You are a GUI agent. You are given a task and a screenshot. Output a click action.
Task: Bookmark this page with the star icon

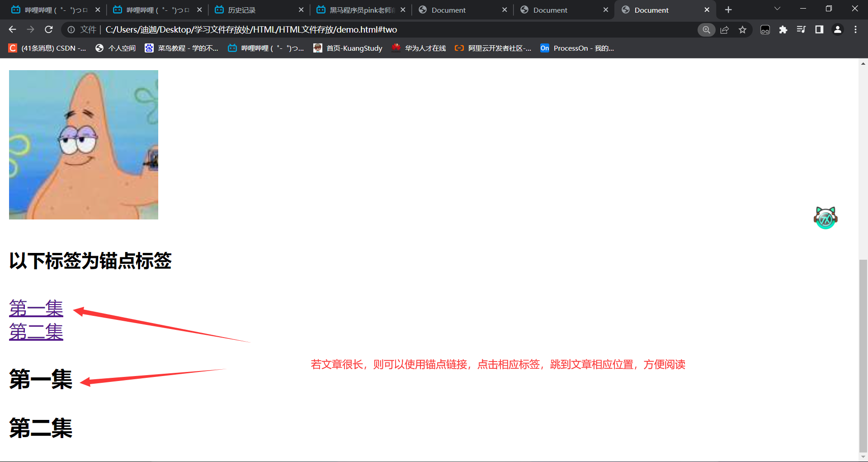point(742,29)
